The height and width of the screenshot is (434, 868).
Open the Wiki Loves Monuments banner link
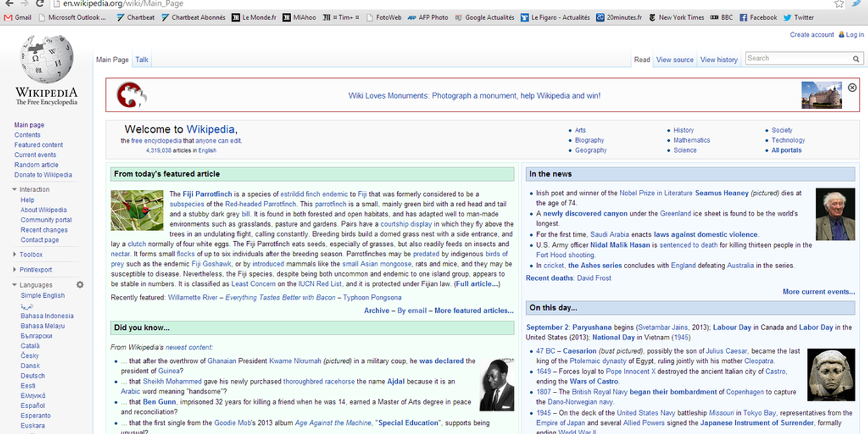click(x=474, y=95)
